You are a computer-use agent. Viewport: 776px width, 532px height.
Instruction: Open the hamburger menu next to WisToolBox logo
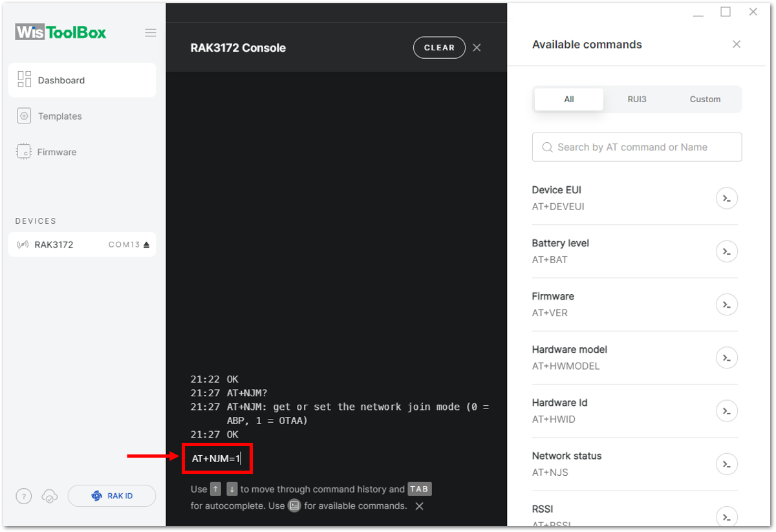[x=151, y=33]
